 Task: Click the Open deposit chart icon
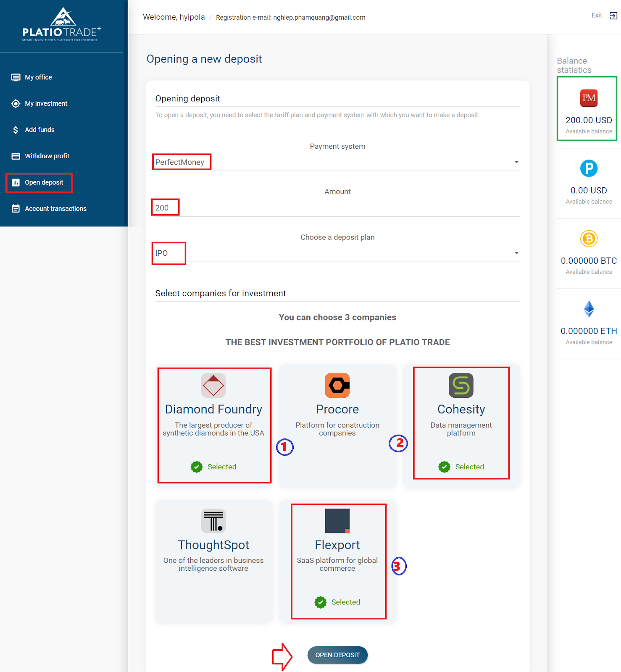(x=16, y=182)
